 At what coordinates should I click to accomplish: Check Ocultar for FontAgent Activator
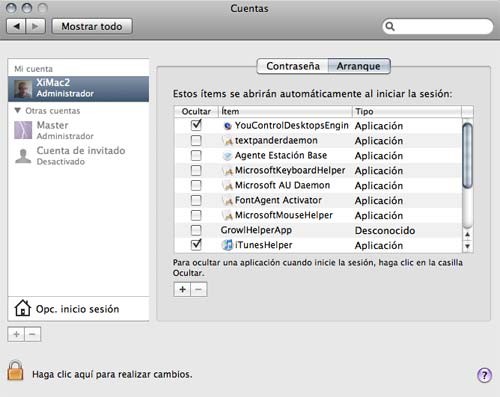(196, 200)
